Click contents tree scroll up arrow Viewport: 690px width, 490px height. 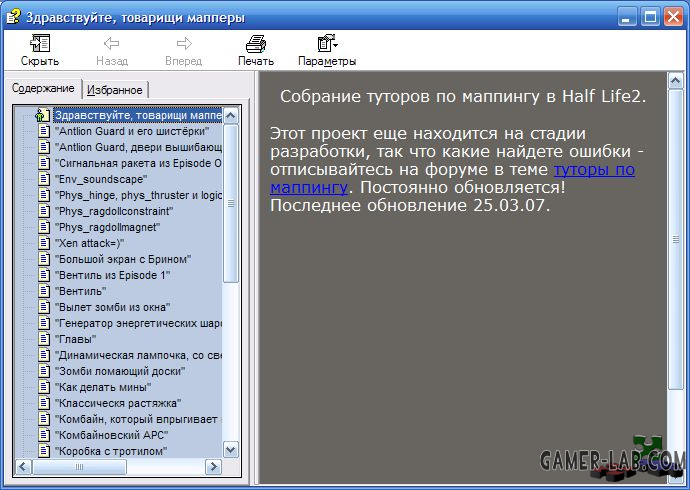pyautogui.click(x=231, y=116)
